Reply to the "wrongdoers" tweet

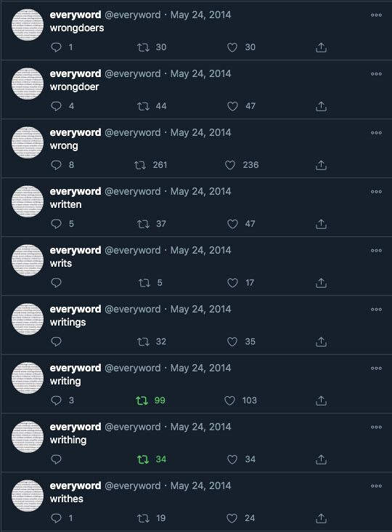pos(56,47)
